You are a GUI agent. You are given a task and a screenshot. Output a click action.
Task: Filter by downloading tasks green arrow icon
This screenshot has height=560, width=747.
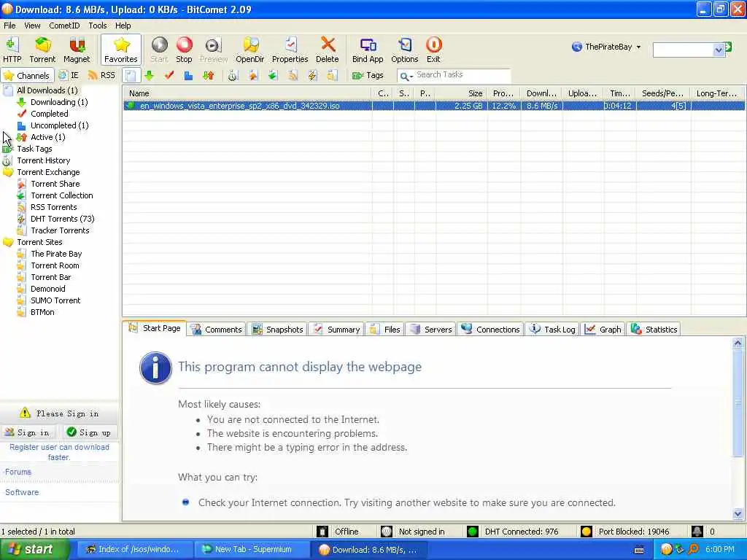149,75
